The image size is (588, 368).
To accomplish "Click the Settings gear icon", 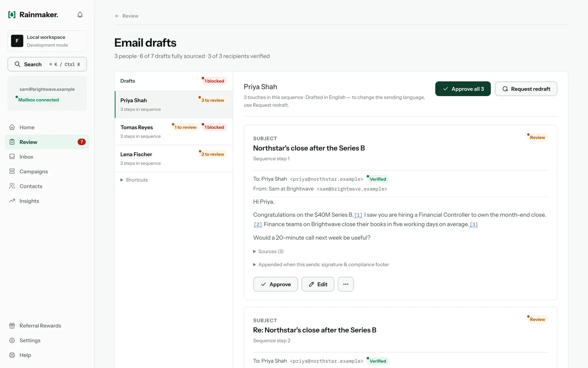I will pyautogui.click(x=12, y=340).
